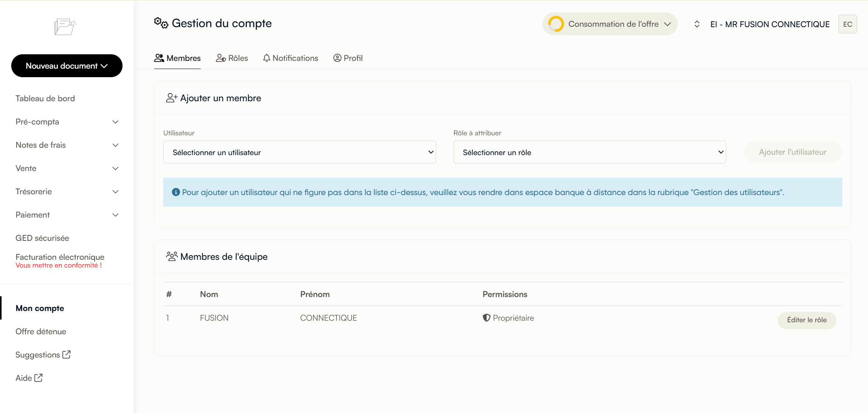The image size is (868, 413).
Task: Click FUSION in the members table
Action: tap(214, 318)
